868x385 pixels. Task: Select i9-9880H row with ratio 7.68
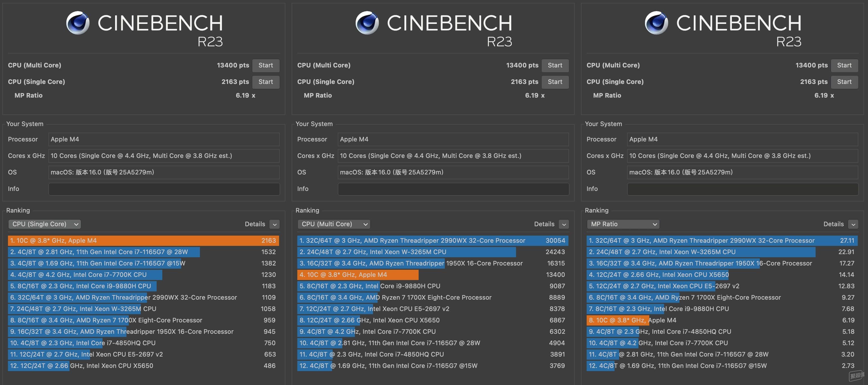pos(722,309)
